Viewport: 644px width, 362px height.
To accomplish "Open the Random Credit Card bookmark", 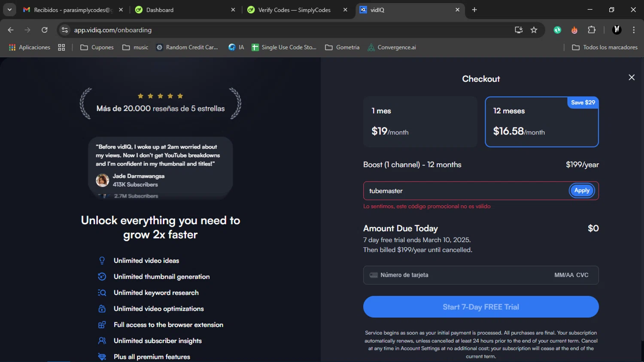I will pyautogui.click(x=187, y=47).
